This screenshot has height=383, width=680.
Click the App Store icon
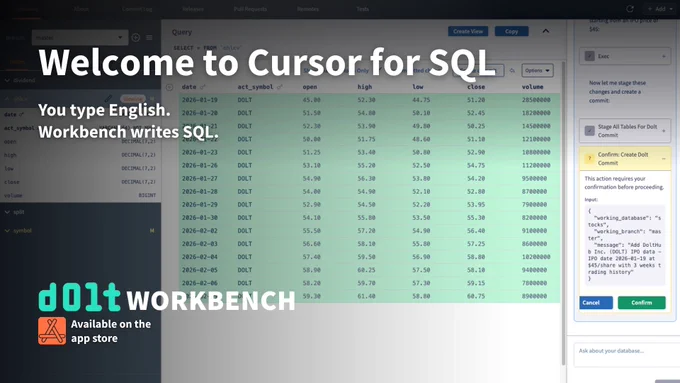point(52,331)
